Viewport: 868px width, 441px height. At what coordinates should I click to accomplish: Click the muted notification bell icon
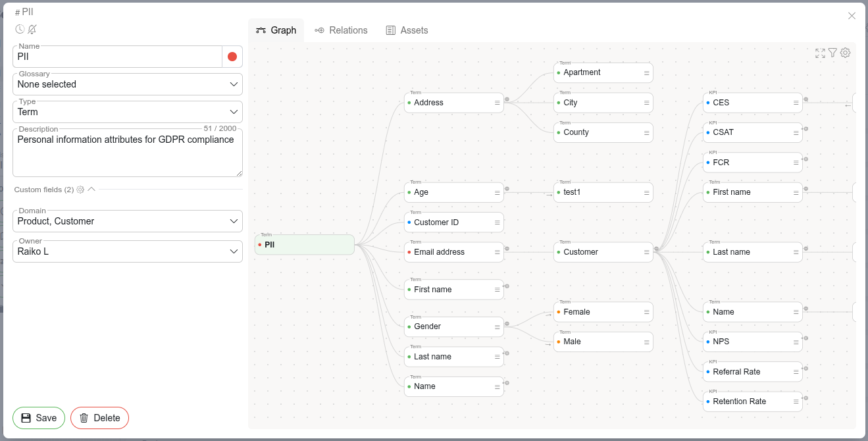click(x=32, y=30)
